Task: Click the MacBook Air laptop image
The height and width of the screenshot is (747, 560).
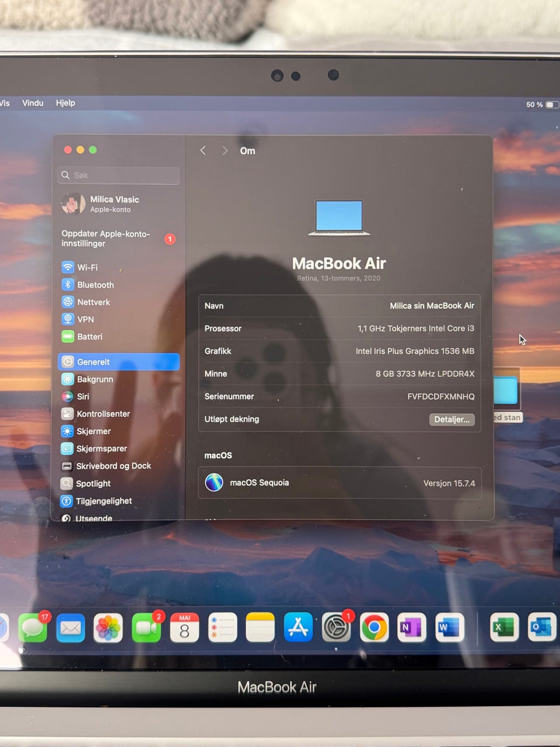Action: click(x=339, y=217)
